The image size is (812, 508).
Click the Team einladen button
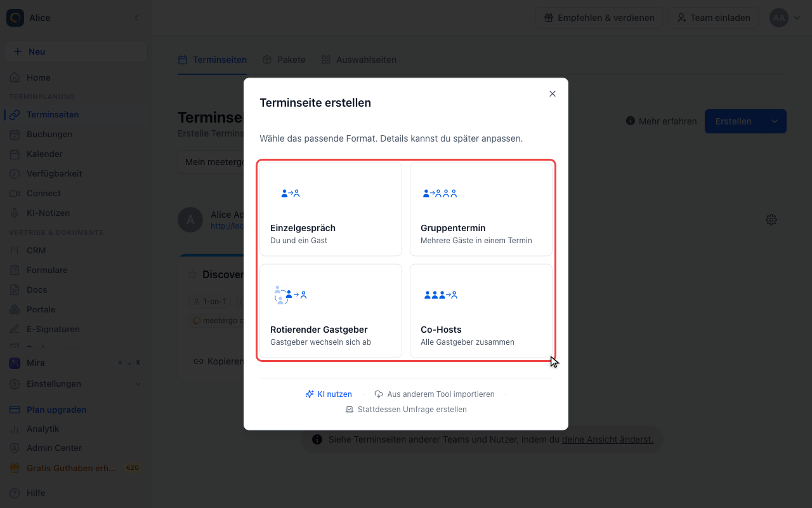tap(714, 18)
